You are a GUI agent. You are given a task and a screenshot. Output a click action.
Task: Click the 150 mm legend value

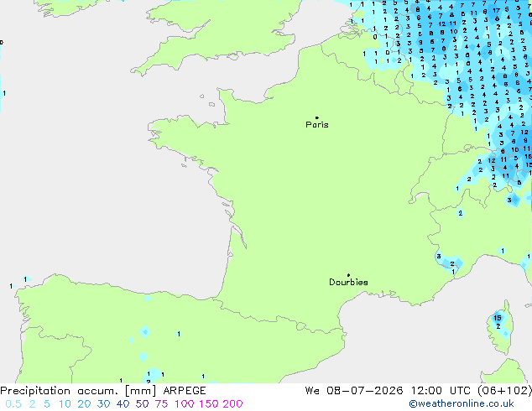click(209, 404)
